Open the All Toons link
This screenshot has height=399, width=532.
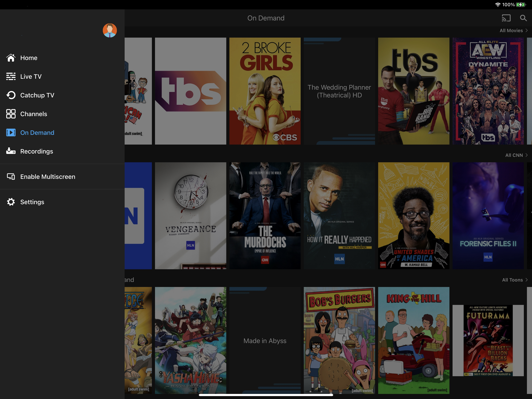pos(512,280)
